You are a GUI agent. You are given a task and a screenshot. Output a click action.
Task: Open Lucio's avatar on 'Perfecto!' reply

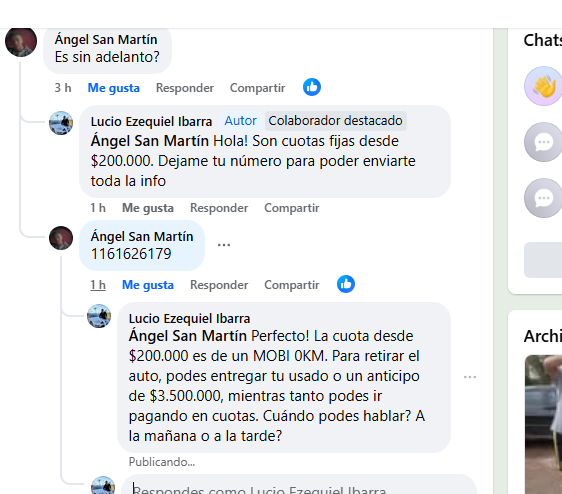99,316
